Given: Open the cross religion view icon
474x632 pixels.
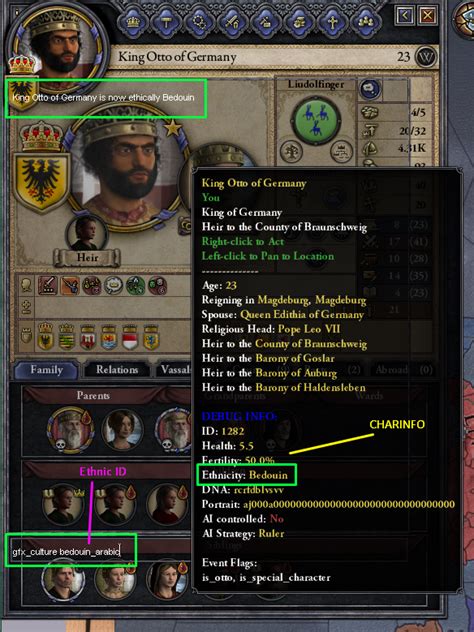Looking at the screenshot, I should (x=332, y=22).
